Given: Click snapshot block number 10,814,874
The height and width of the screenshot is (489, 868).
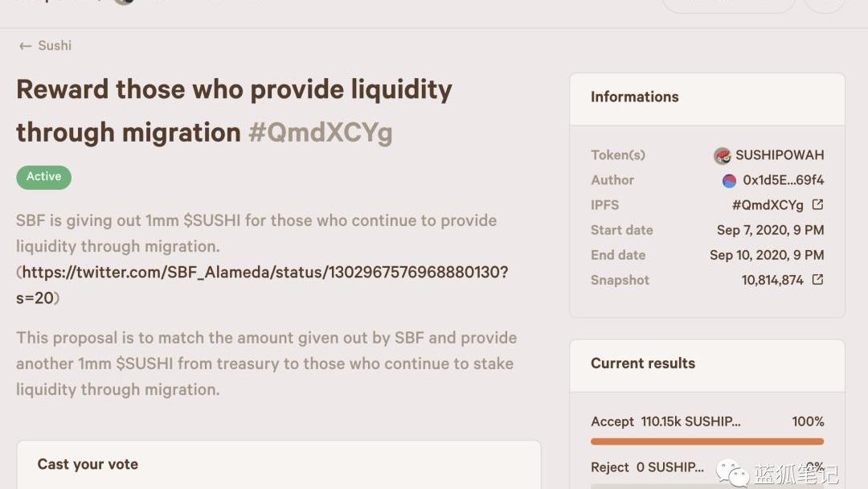Looking at the screenshot, I should pos(772,280).
